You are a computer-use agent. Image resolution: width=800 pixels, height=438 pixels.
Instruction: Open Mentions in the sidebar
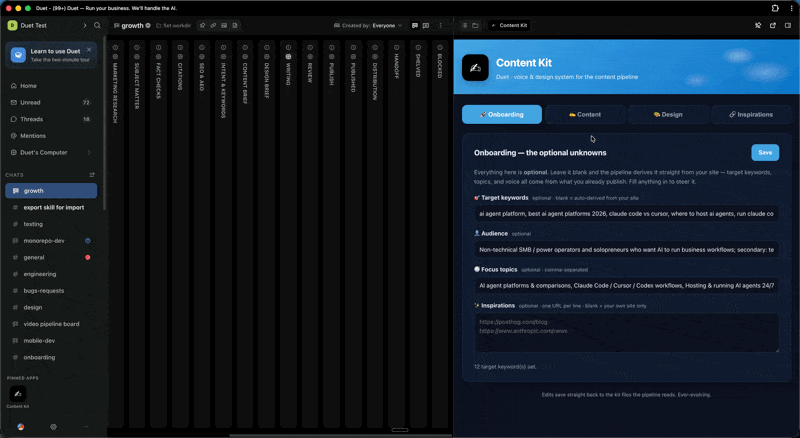pyautogui.click(x=51, y=136)
